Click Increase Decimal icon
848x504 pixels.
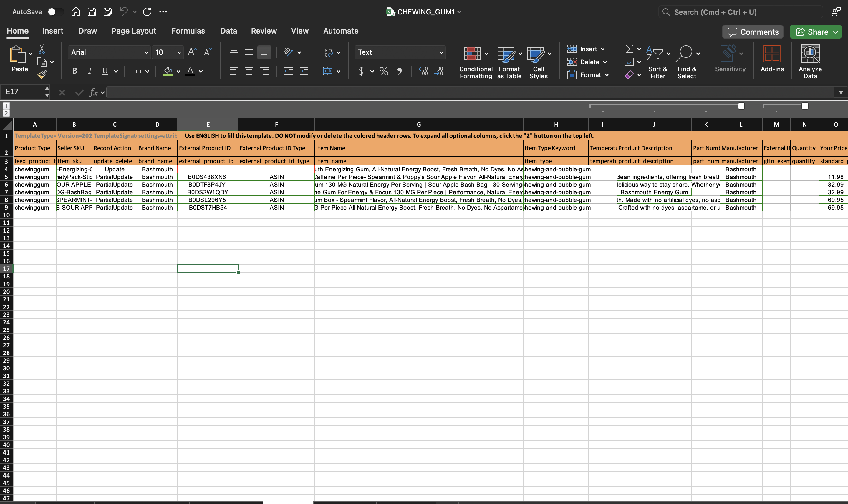423,71
